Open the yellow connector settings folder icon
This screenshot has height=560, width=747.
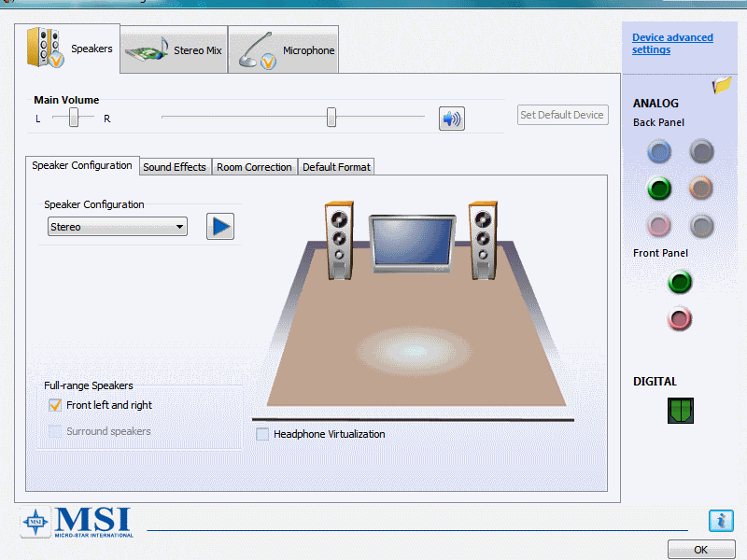pyautogui.click(x=721, y=86)
